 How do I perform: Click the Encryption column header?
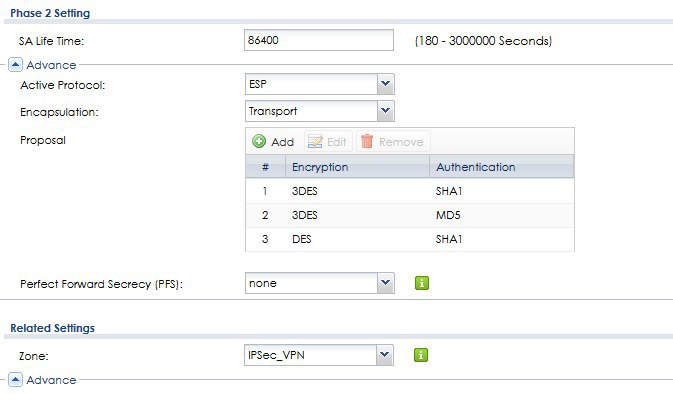click(x=357, y=167)
